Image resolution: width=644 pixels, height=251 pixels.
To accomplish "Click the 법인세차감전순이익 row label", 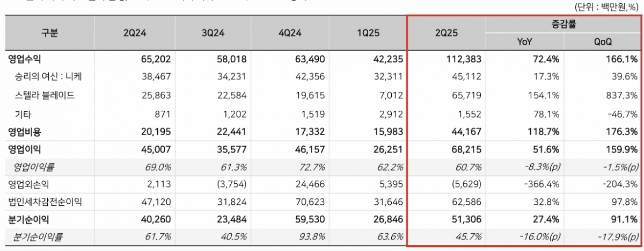I will point(45,202).
